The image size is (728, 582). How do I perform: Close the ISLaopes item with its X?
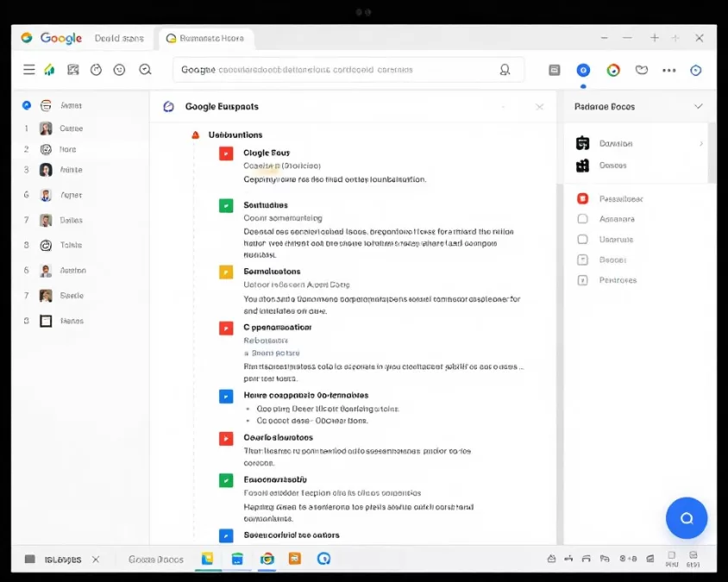coord(96,560)
